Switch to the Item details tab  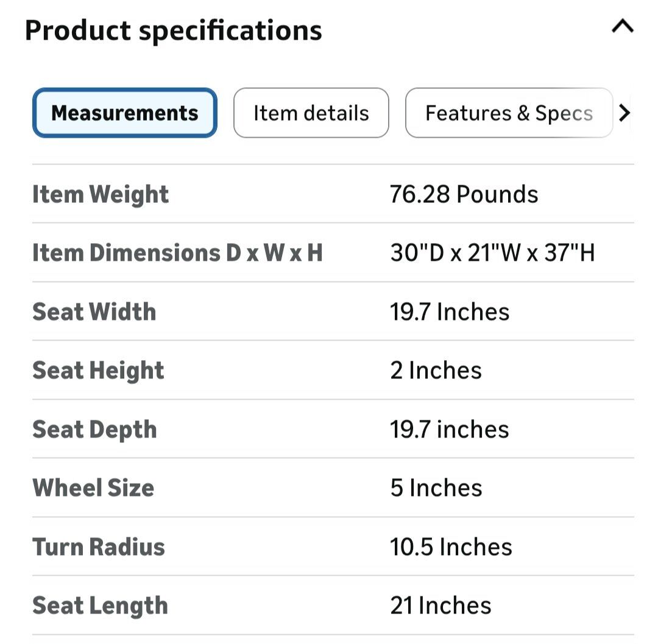click(x=311, y=113)
